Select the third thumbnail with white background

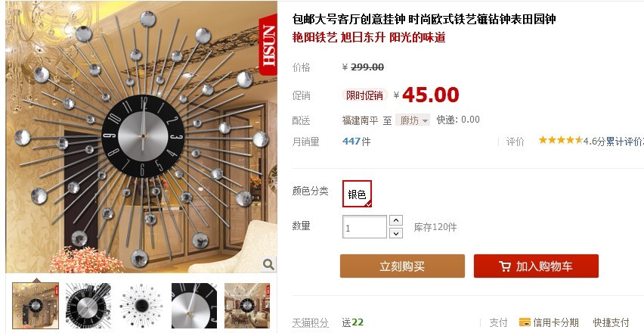click(141, 306)
